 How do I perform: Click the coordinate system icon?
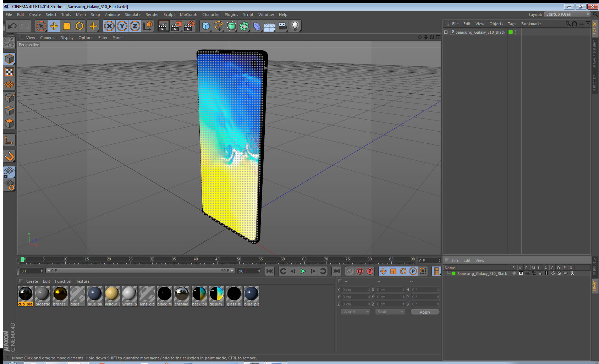coord(148,26)
